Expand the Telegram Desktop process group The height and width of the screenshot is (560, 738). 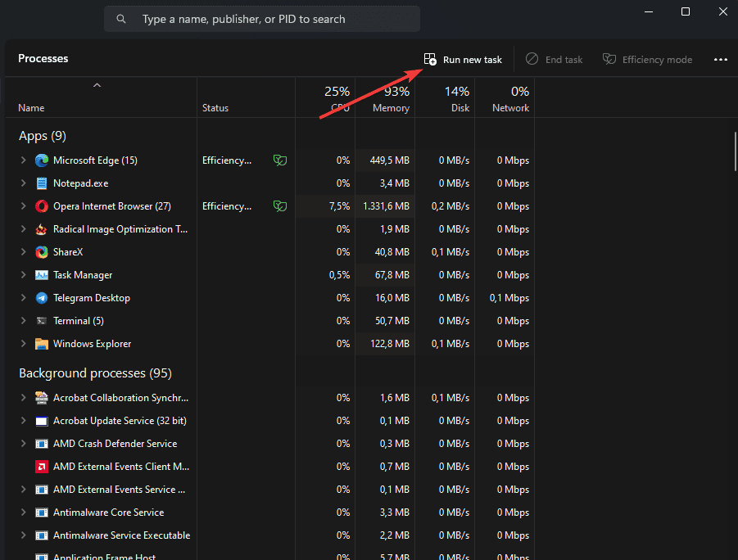click(x=23, y=298)
